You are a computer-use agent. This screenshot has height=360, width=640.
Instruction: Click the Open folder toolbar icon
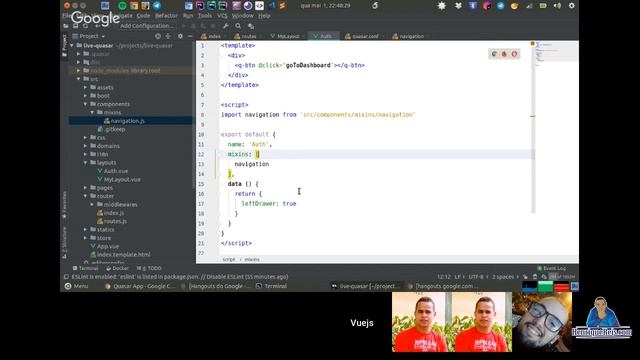point(66,26)
